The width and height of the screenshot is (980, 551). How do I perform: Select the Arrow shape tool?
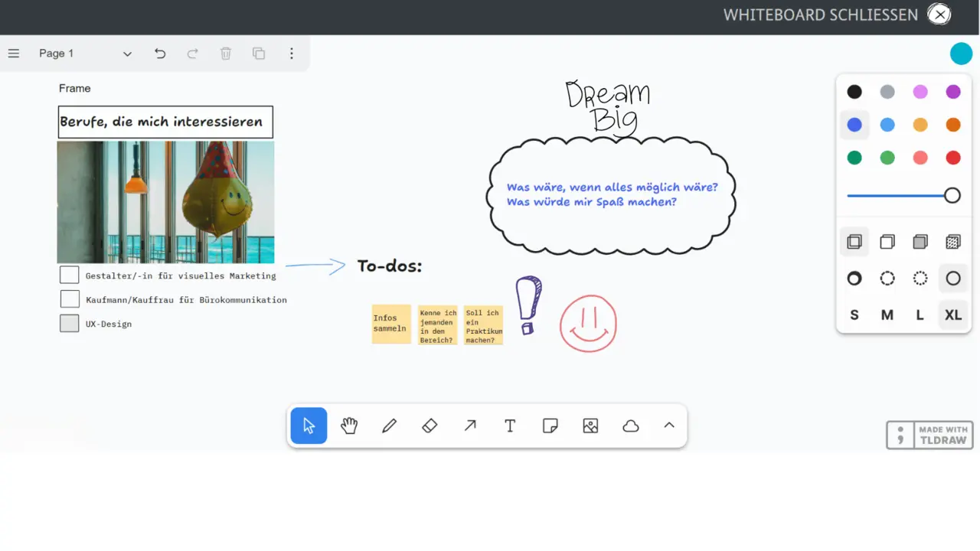470,425
